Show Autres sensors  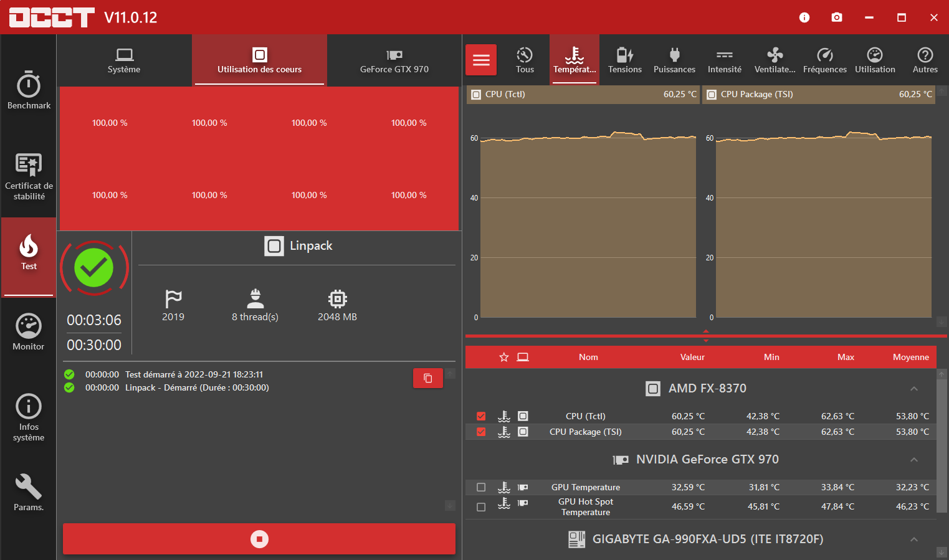pos(925,60)
